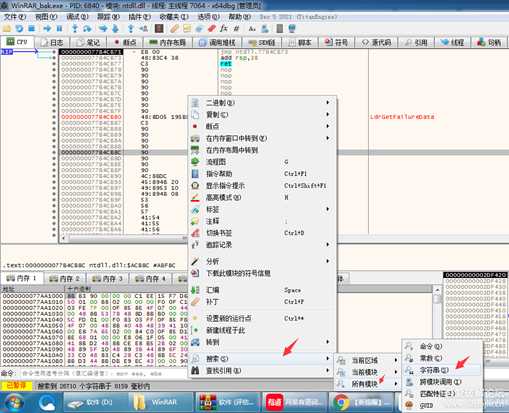Click the blue stop-debugging square icon

(x=32, y=29)
